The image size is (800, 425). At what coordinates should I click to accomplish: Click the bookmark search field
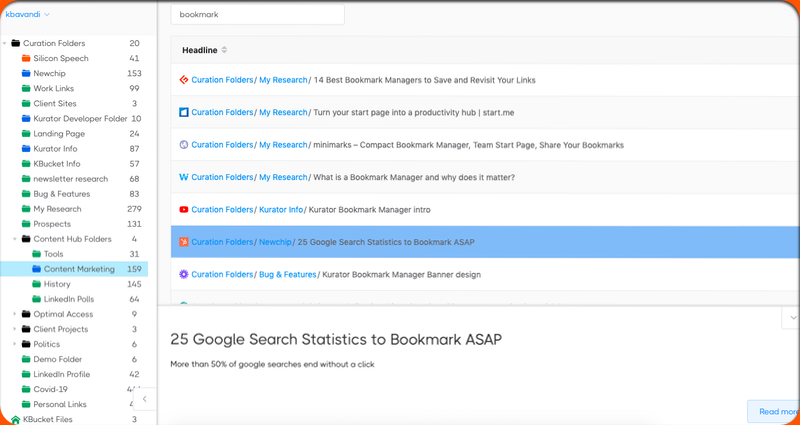257,15
